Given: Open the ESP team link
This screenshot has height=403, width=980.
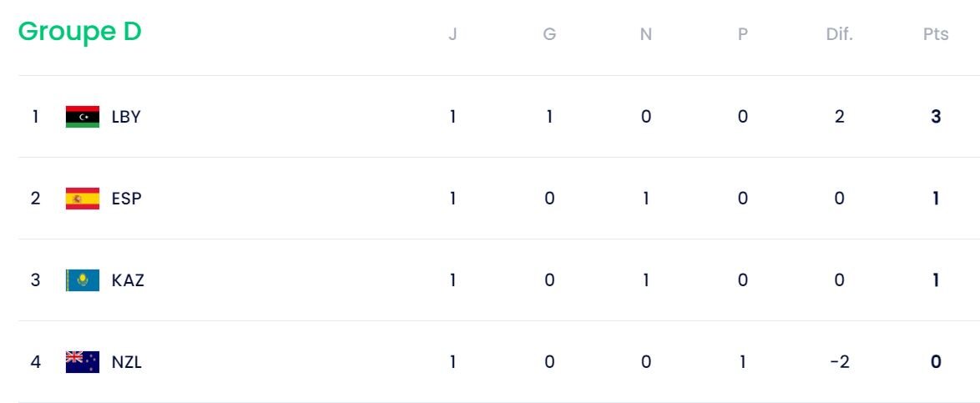Looking at the screenshot, I should 126,199.
